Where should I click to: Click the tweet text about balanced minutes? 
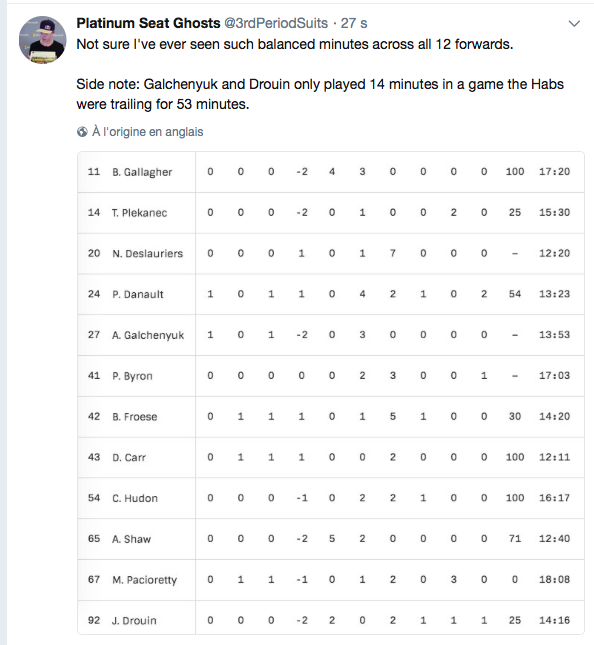[x=295, y=44]
